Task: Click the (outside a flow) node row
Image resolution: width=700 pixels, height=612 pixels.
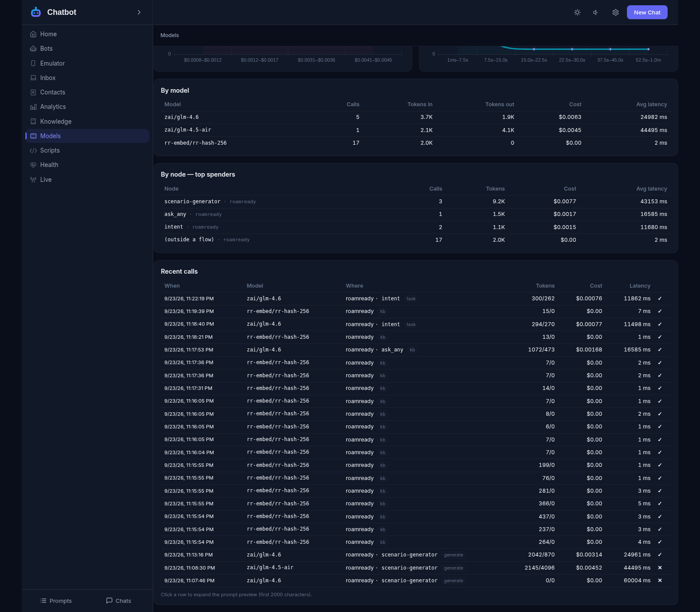Action: (x=416, y=240)
